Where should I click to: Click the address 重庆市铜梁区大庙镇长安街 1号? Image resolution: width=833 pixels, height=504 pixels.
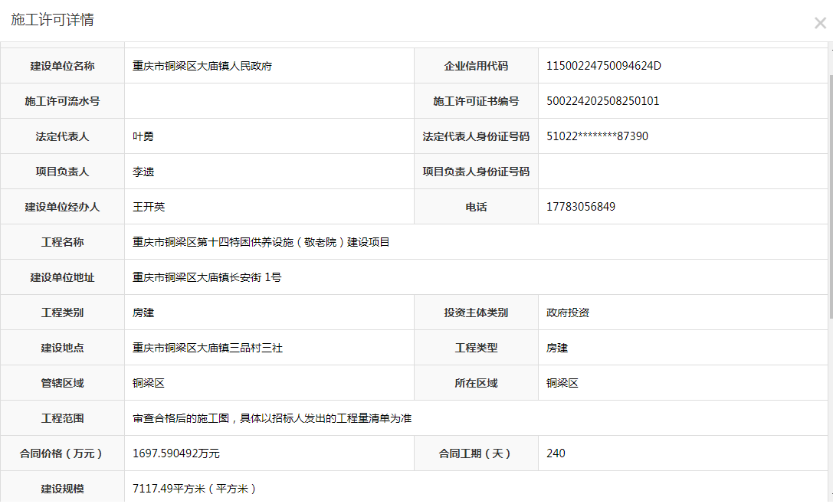click(x=207, y=277)
